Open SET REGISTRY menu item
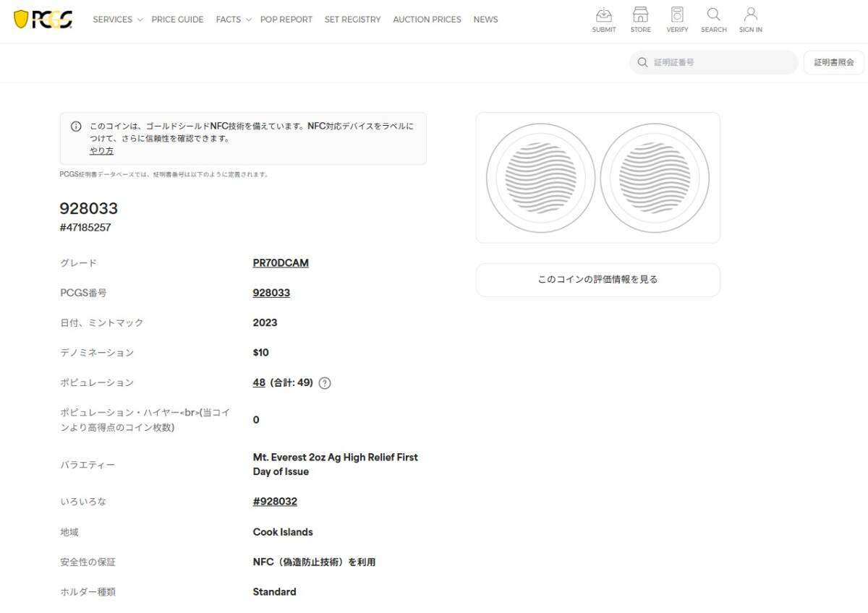 pos(352,20)
